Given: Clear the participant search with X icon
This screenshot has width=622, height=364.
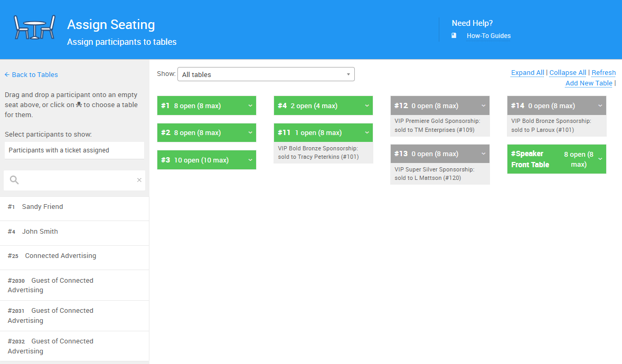Looking at the screenshot, I should pos(139,180).
